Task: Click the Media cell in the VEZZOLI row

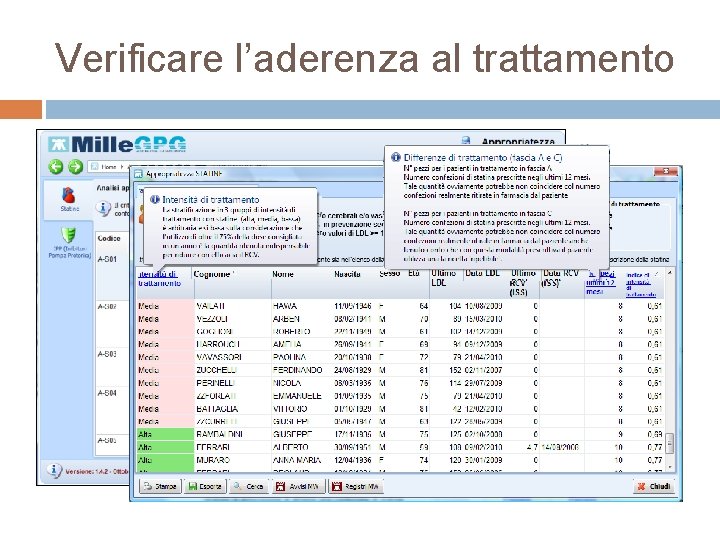Action: pyautogui.click(x=165, y=319)
